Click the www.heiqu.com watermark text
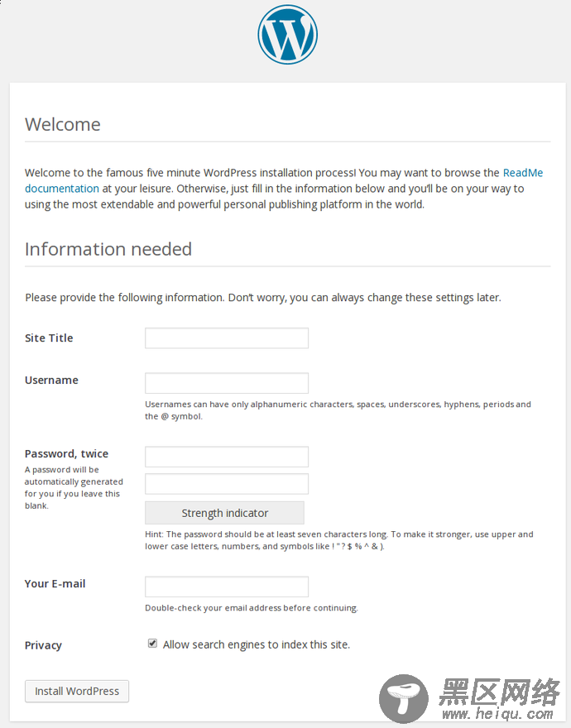 pos(497,714)
